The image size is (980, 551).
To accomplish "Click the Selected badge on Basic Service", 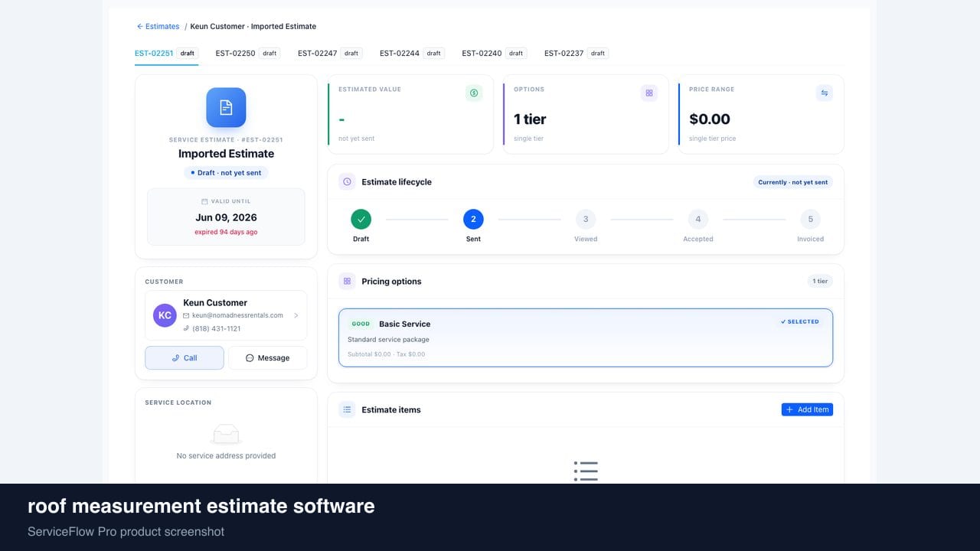I will pyautogui.click(x=800, y=322).
